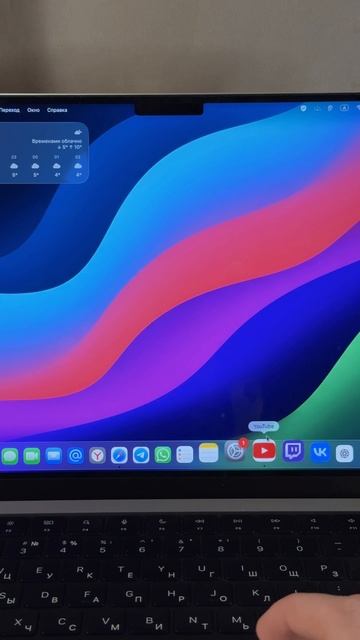Image resolution: width=360 pixels, height=640 pixels.
Task: Open WhatsApp in the Dock
Action: [x=163, y=455]
